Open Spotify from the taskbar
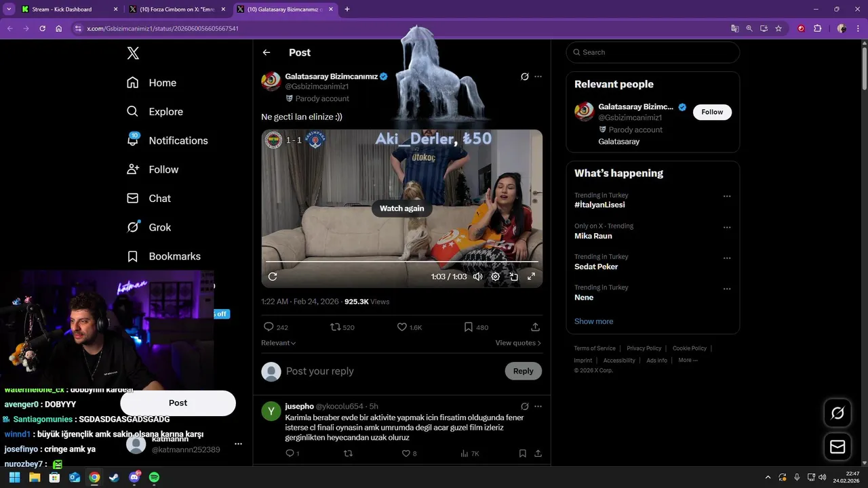Viewport: 868px width, 488px height. point(154,477)
